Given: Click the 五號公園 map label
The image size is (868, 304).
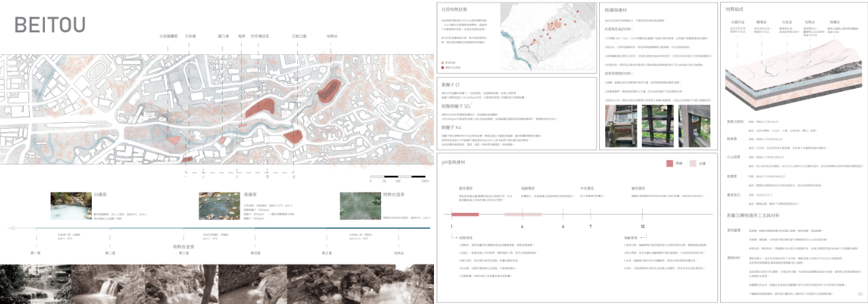Looking at the screenshot, I should pyautogui.click(x=299, y=36).
